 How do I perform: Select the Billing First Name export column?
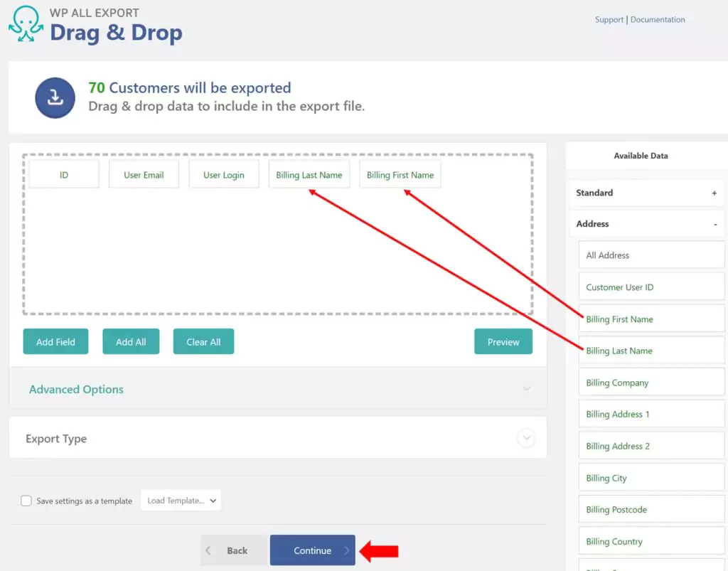coord(400,174)
